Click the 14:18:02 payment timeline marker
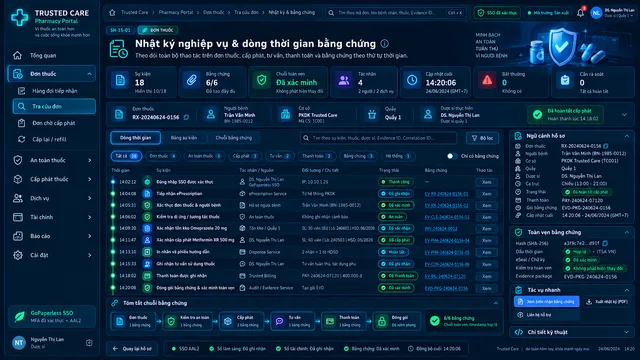The width and height of the screenshot is (640, 360). pos(113,276)
